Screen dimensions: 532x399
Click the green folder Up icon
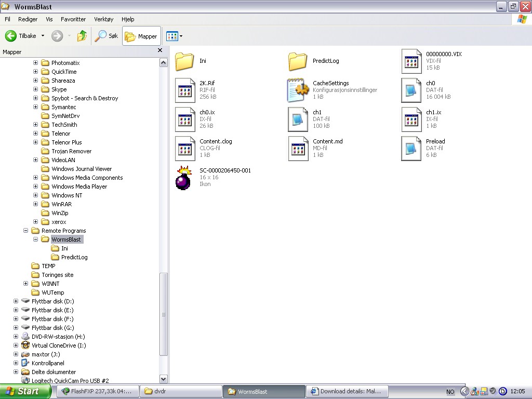[x=82, y=36]
